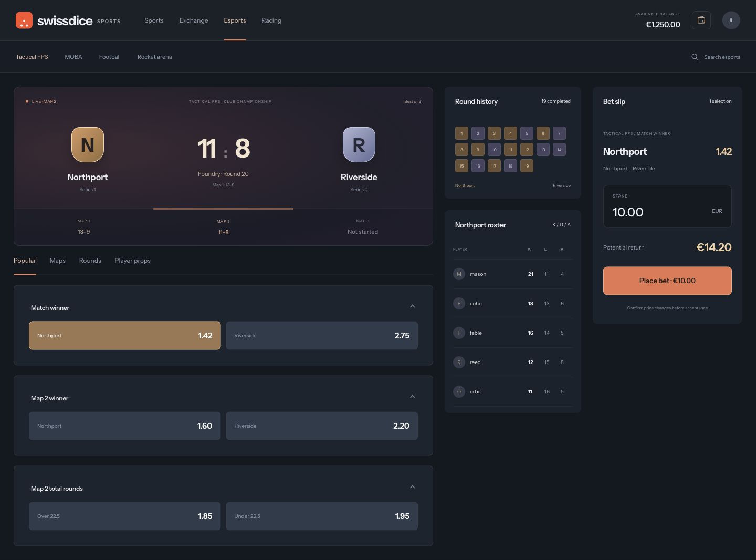Open the Maps markets tab
This screenshot has width=756, height=560.
58,261
